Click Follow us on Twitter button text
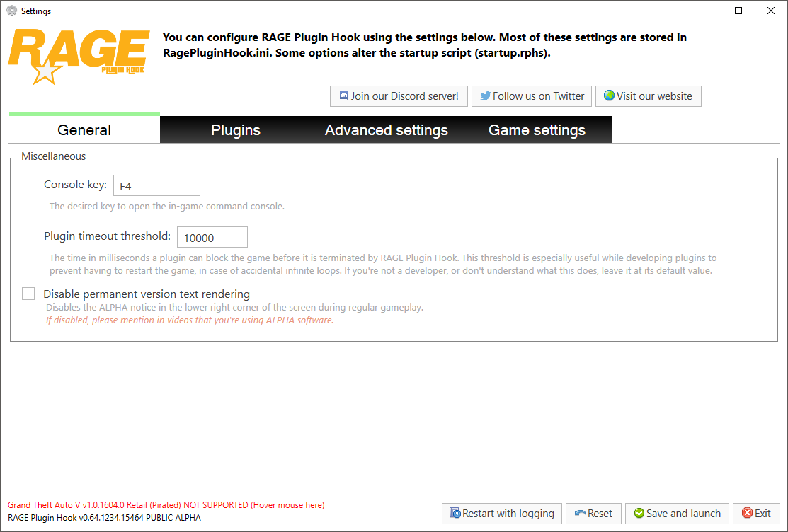Viewport: 788px width, 532px height. click(538, 96)
